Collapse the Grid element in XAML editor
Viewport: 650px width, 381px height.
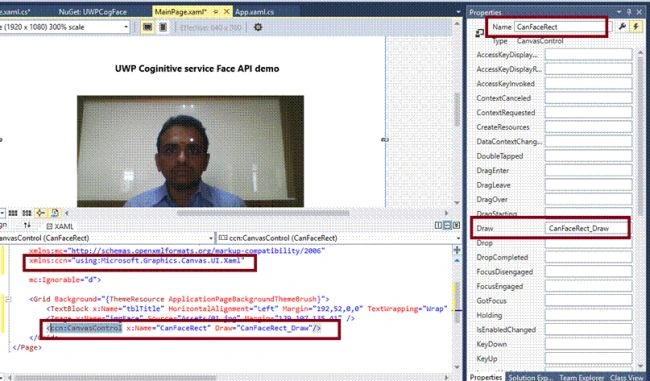(x=8, y=299)
